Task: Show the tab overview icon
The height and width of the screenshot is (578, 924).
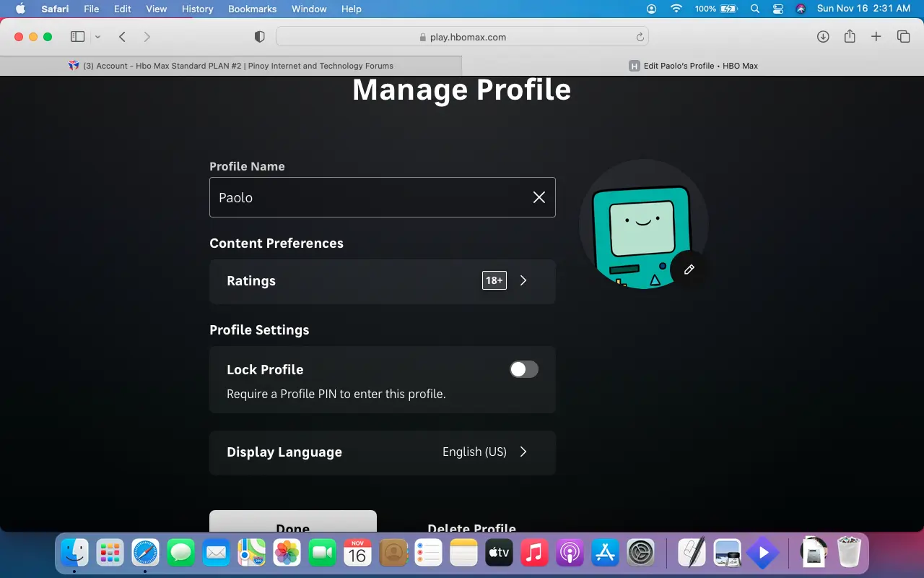Action: coord(903,37)
